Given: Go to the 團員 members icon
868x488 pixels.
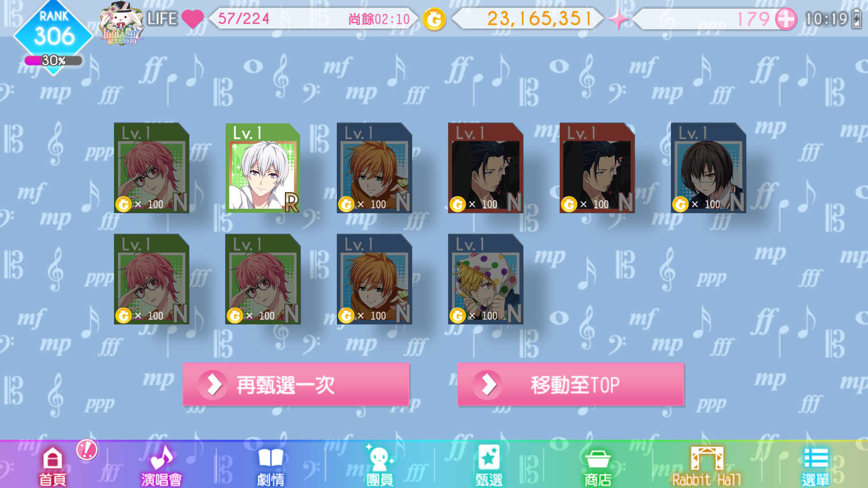Looking at the screenshot, I should click(x=380, y=465).
